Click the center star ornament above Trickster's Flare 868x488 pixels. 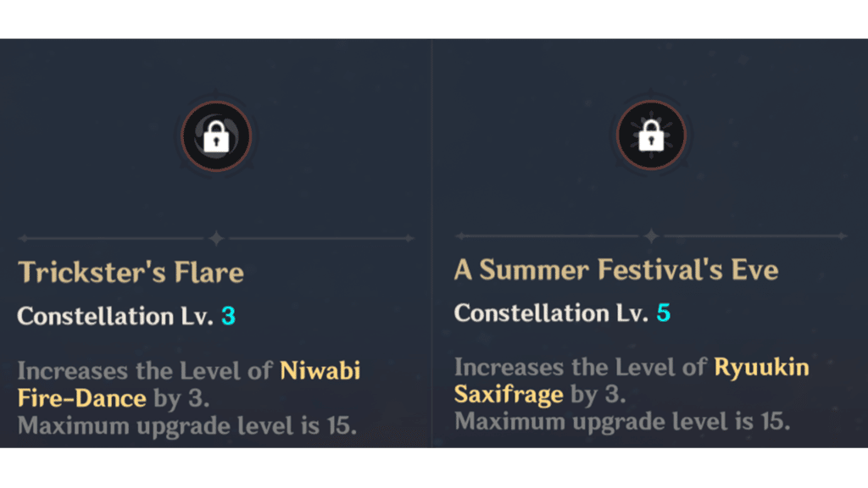(x=216, y=238)
